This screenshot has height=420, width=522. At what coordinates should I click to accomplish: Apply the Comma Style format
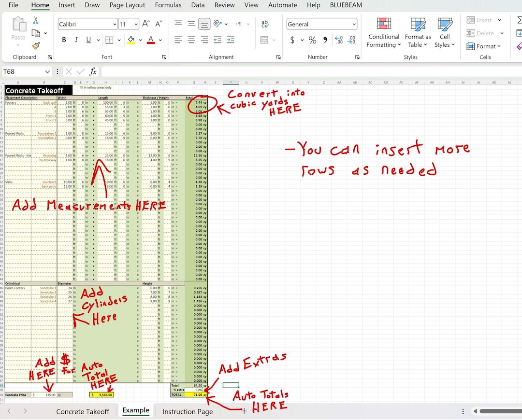pos(325,40)
